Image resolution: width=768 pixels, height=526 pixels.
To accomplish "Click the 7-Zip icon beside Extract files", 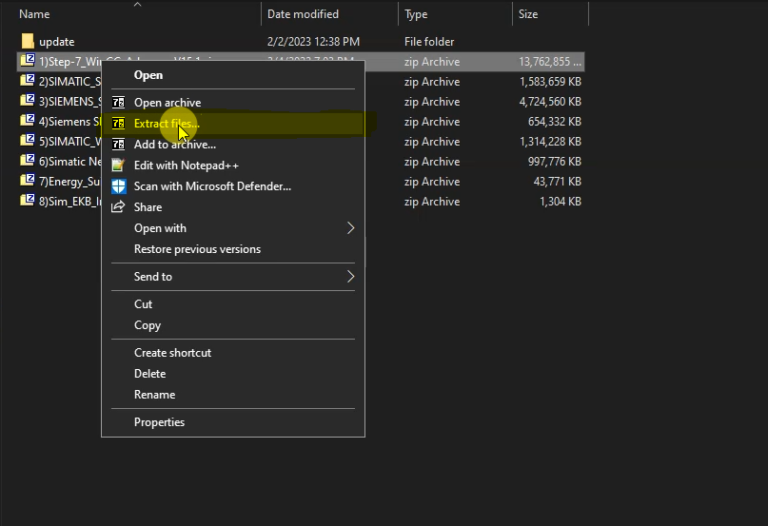I will [118, 123].
